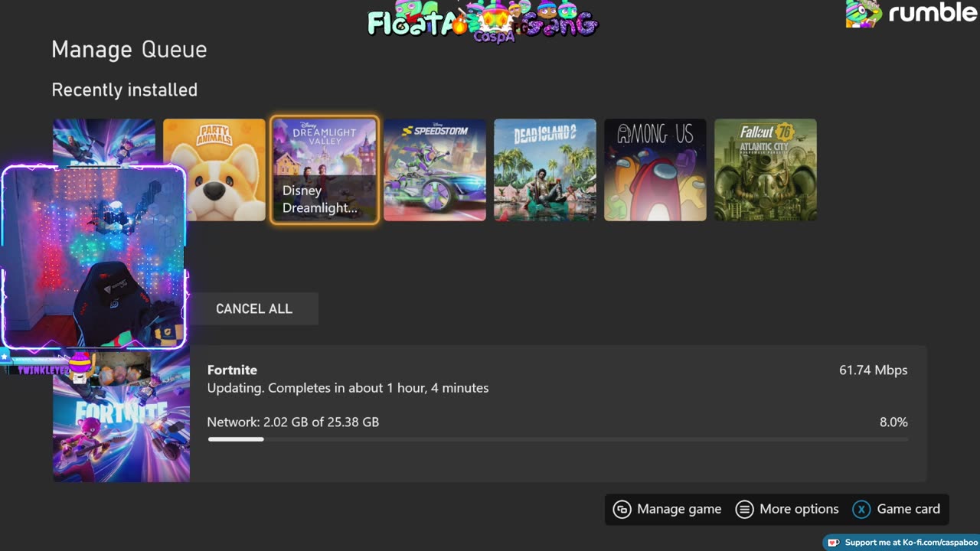Click the 'Updating. Completes in about' status
Screen dimensions: 980x551
[348, 388]
